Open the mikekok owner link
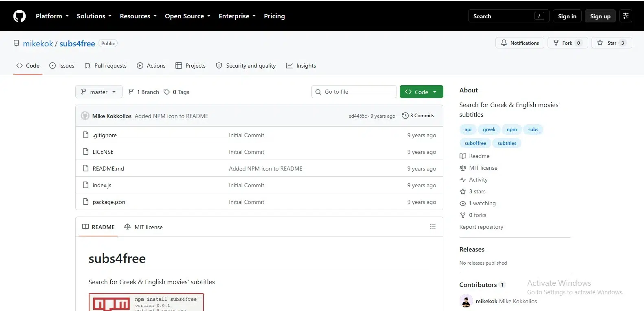Screen dimensions: 644x311 pos(38,44)
